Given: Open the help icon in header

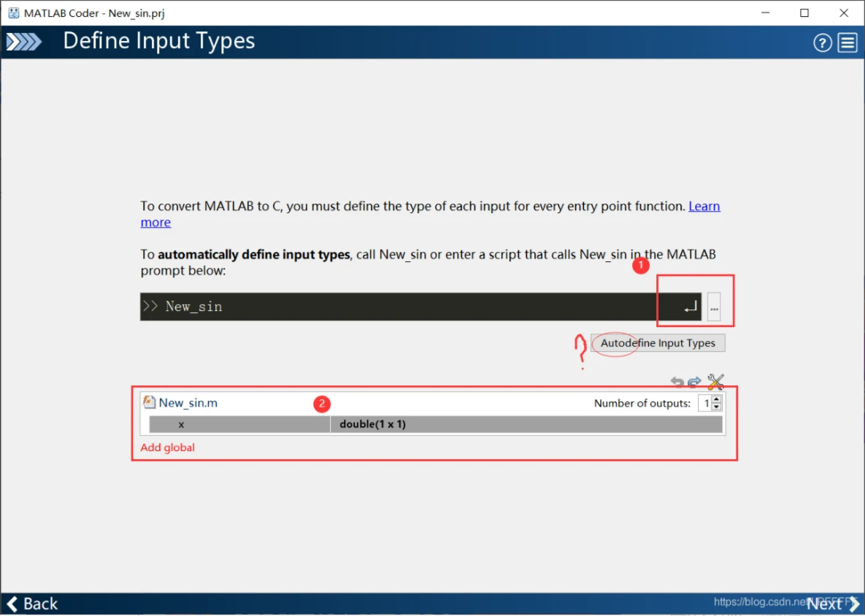Looking at the screenshot, I should tap(822, 42).
